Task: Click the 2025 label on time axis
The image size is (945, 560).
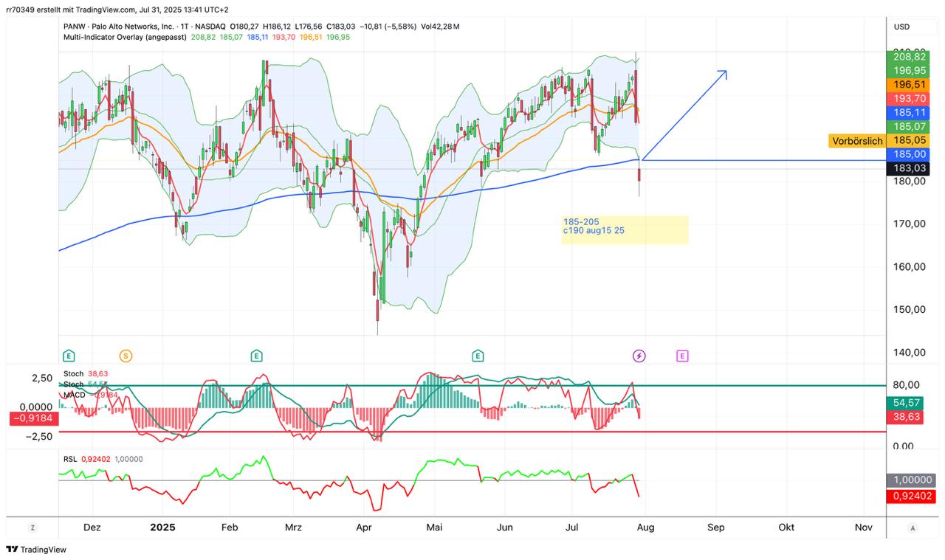Action: (x=162, y=528)
